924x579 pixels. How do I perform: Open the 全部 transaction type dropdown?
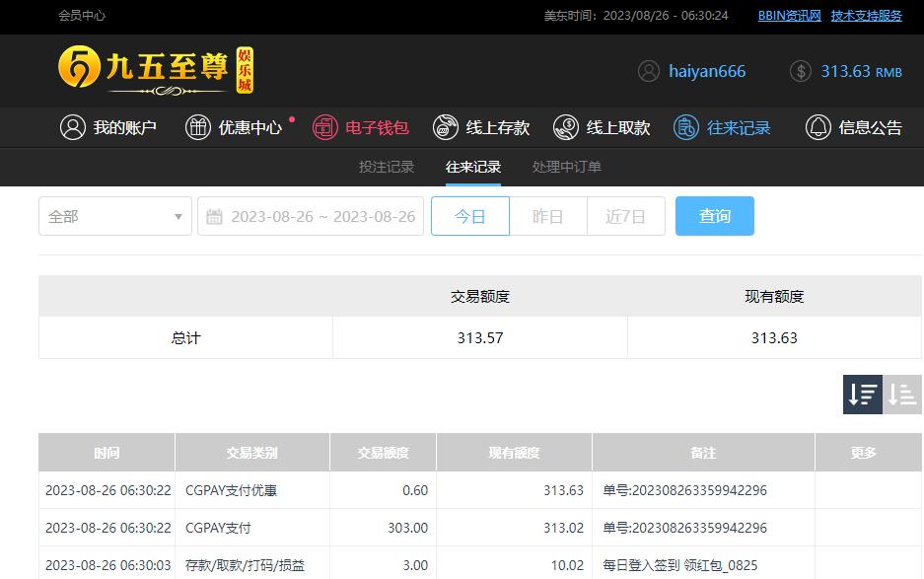tap(115, 216)
